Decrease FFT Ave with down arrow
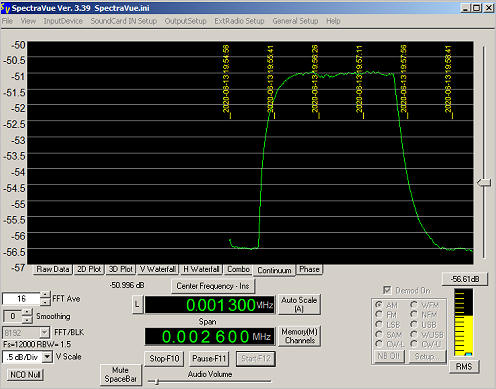The width and height of the screenshot is (496, 389). click(x=45, y=302)
